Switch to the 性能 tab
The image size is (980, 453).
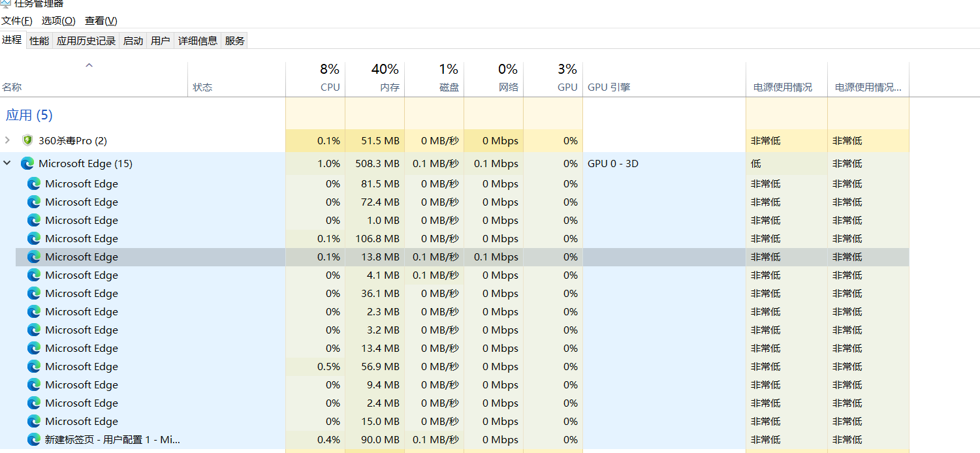pyautogui.click(x=39, y=40)
